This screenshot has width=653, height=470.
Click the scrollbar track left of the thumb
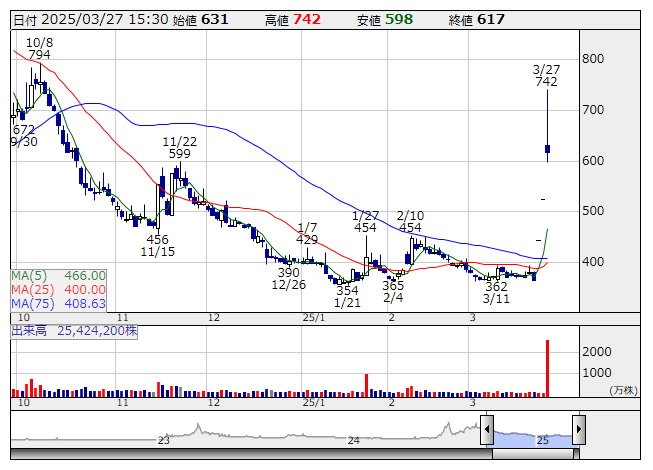pos(251,454)
